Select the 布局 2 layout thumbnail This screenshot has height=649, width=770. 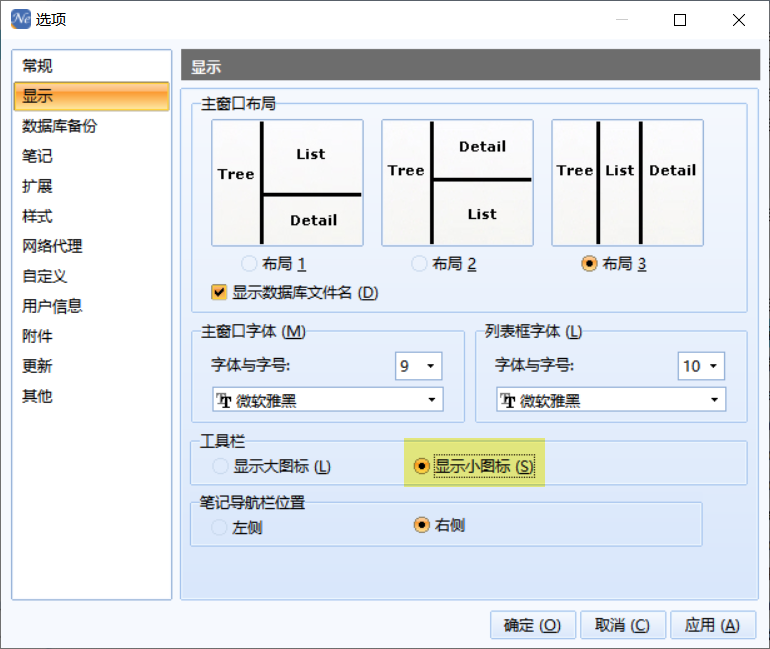[457, 183]
